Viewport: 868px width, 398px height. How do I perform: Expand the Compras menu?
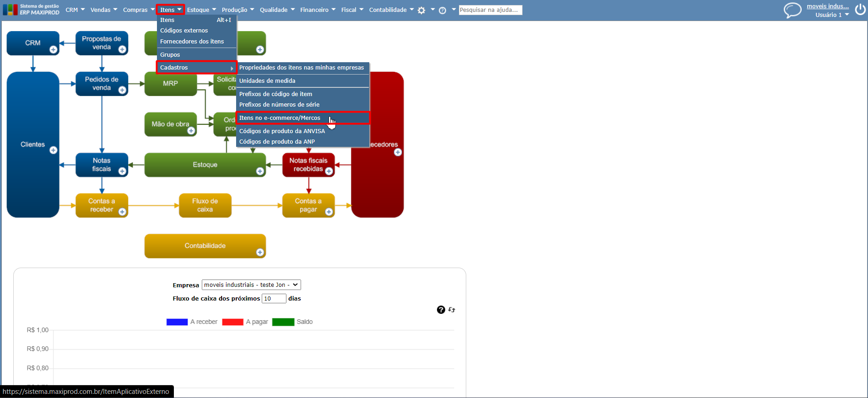pos(139,10)
